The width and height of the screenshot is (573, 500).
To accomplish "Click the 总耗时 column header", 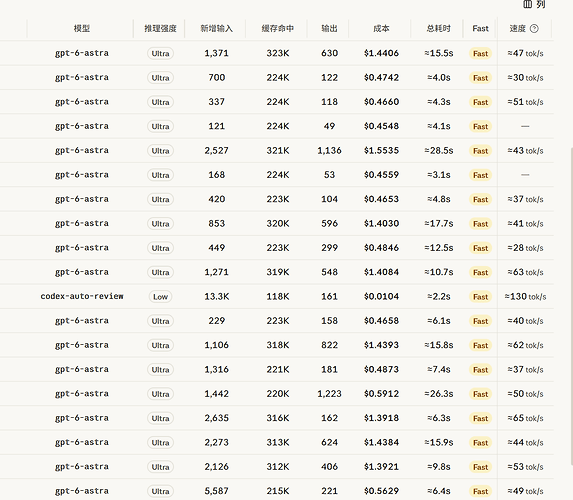I will 439,29.
